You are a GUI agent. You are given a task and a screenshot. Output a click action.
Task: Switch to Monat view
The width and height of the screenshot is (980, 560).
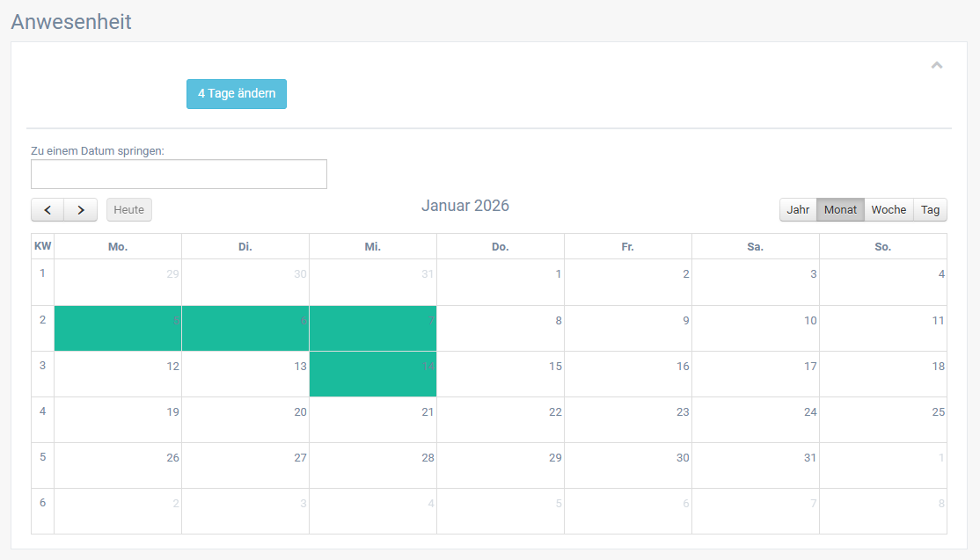840,210
